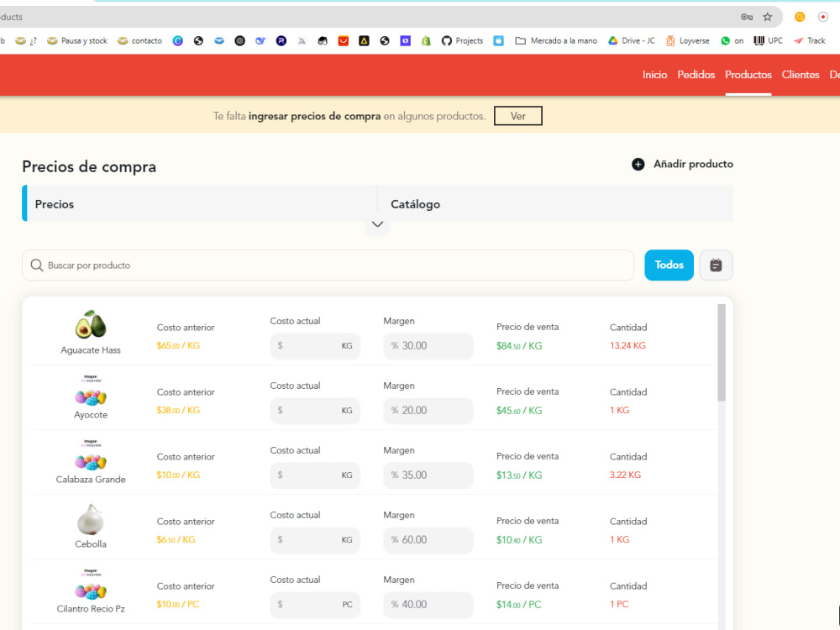Open the black bookmark with yellow triangle
Viewport: 840px width, 630px height.
click(364, 40)
